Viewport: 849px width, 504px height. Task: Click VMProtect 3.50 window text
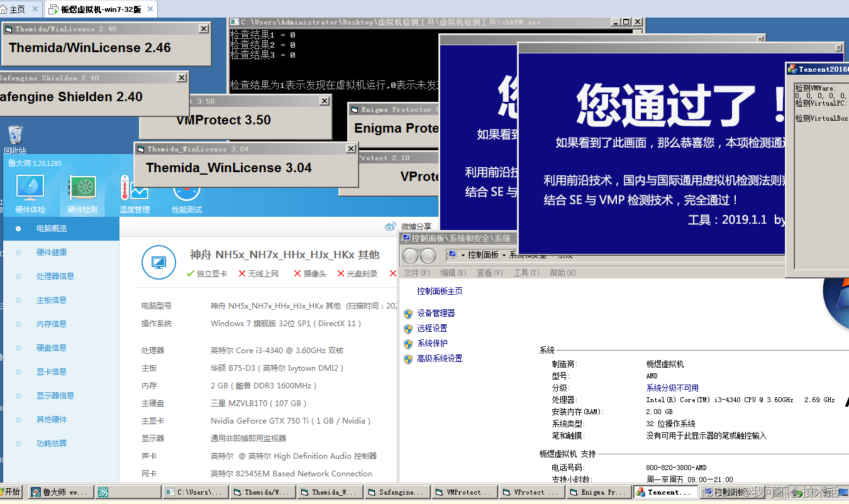point(223,120)
